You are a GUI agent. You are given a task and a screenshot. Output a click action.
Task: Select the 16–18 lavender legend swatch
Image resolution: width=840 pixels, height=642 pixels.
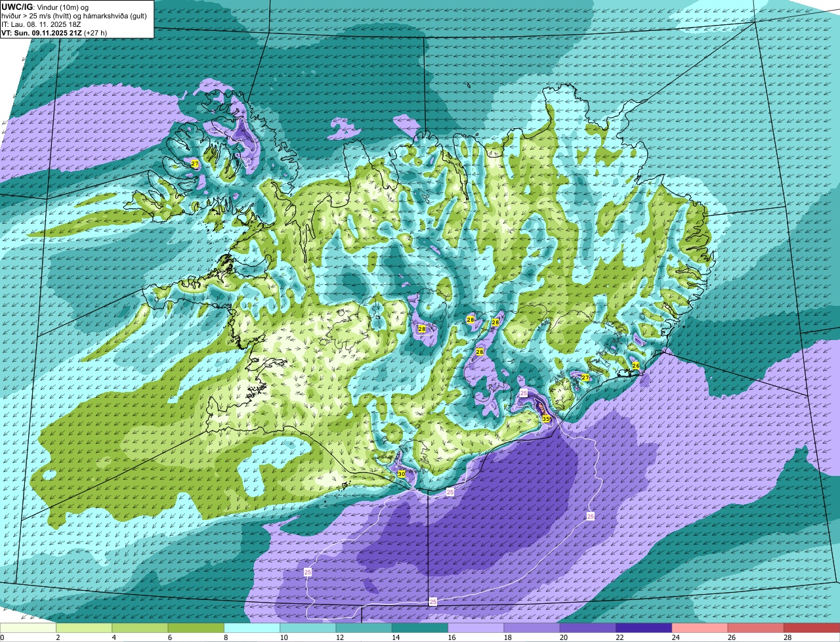point(476,628)
